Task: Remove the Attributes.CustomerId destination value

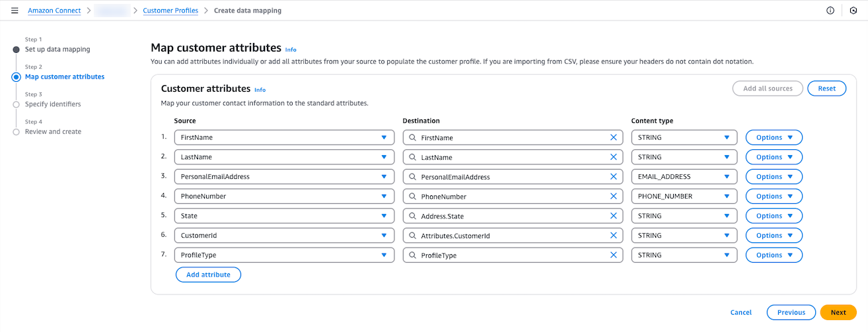Action: (613, 236)
